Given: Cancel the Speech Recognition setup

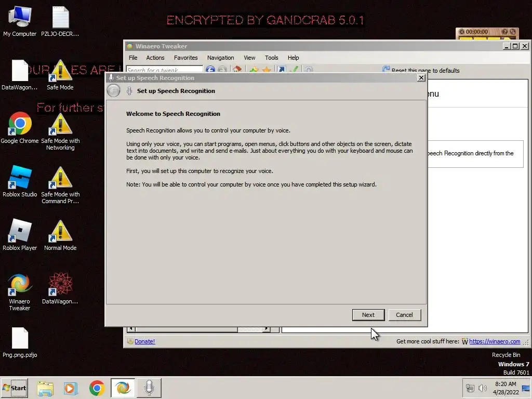Looking at the screenshot, I should 404,315.
